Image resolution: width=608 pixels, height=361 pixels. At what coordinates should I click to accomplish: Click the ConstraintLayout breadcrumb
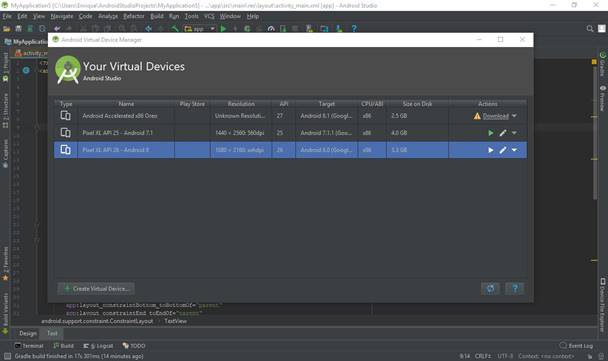click(x=97, y=321)
